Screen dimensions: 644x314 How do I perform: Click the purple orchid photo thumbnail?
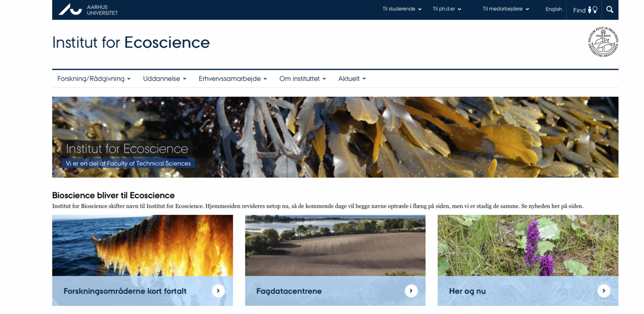coord(527,244)
